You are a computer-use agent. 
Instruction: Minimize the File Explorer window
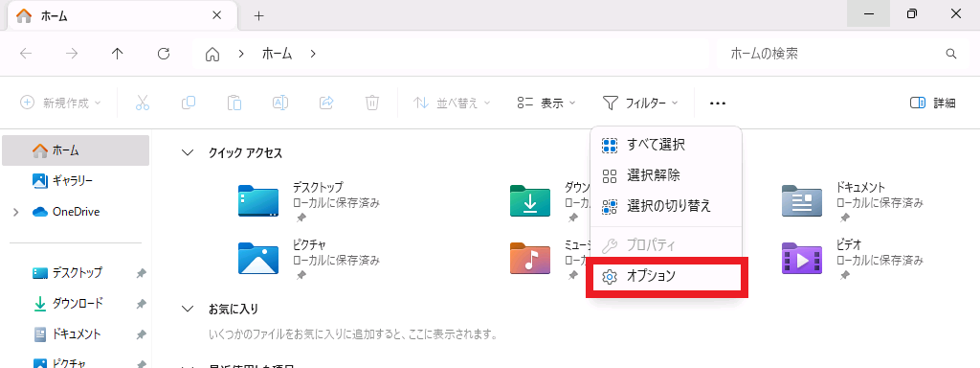868,13
